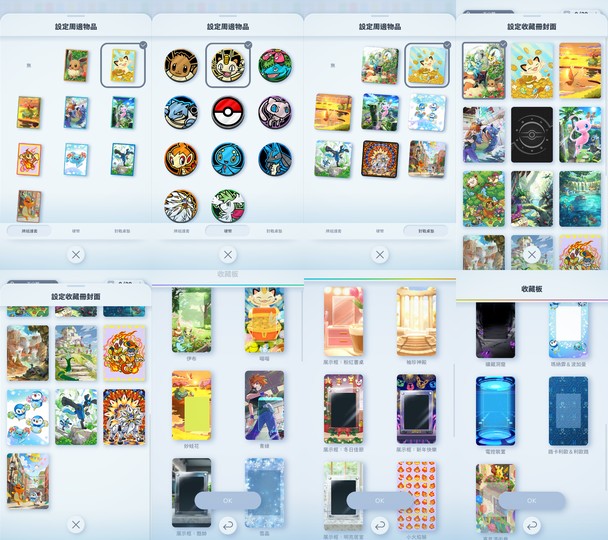The width and height of the screenshot is (608, 540).
Task: Choose the golden temple display board
Action: tap(416, 322)
